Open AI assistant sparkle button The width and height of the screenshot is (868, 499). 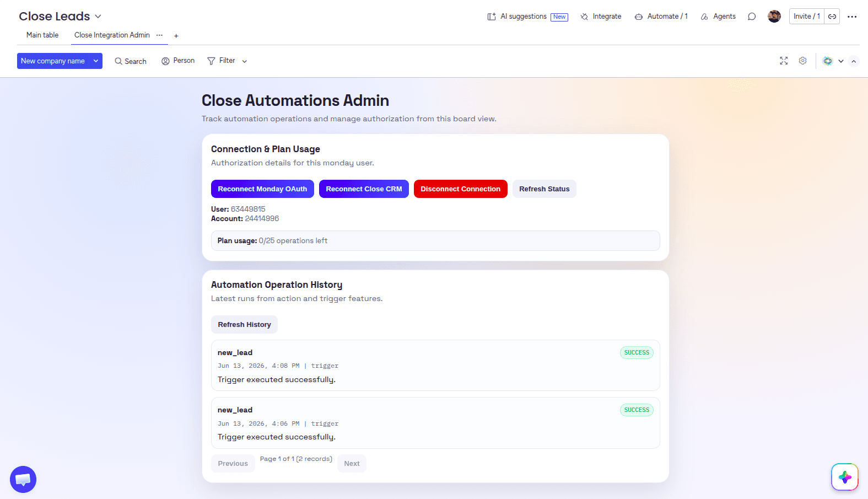845,477
